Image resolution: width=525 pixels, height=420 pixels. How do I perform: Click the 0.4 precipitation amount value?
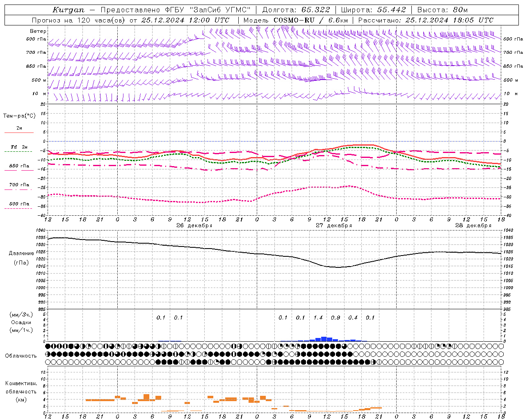(x=353, y=317)
